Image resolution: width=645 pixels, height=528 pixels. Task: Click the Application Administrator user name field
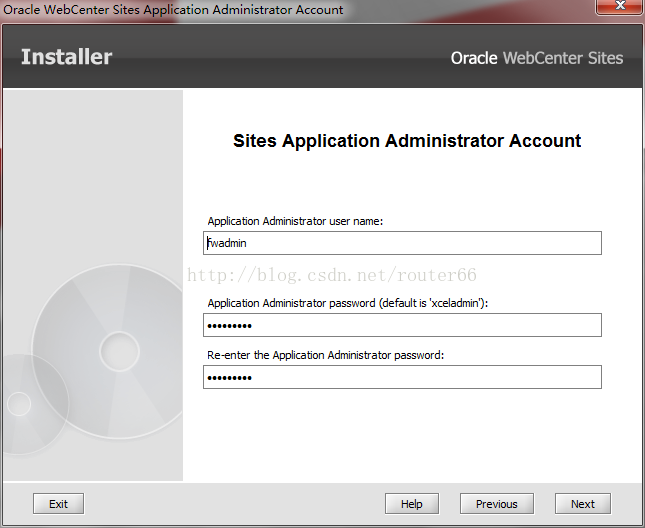click(402, 243)
